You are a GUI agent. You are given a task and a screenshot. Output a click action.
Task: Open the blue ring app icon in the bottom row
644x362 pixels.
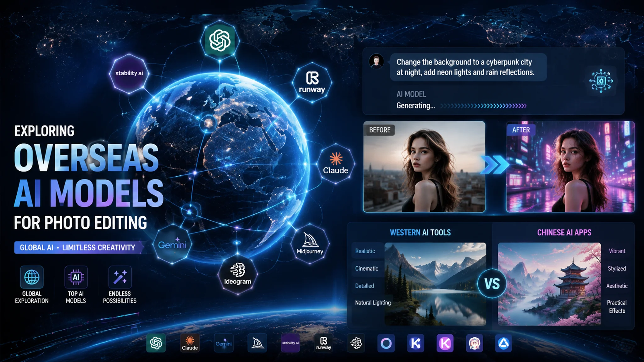[386, 343]
